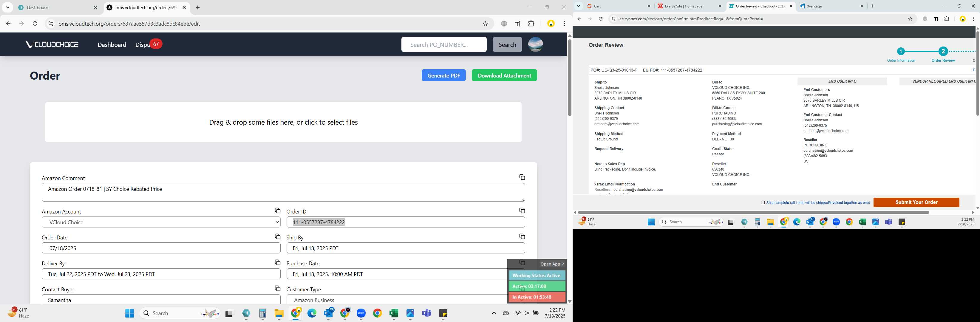Open tab search dropdown in Synnex browser
The height and width of the screenshot is (322, 980).
pyautogui.click(x=578, y=6)
